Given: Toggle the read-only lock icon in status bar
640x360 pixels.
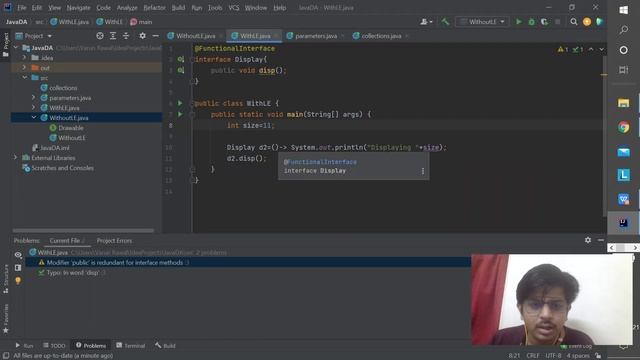Looking at the screenshot, I should [598, 356].
